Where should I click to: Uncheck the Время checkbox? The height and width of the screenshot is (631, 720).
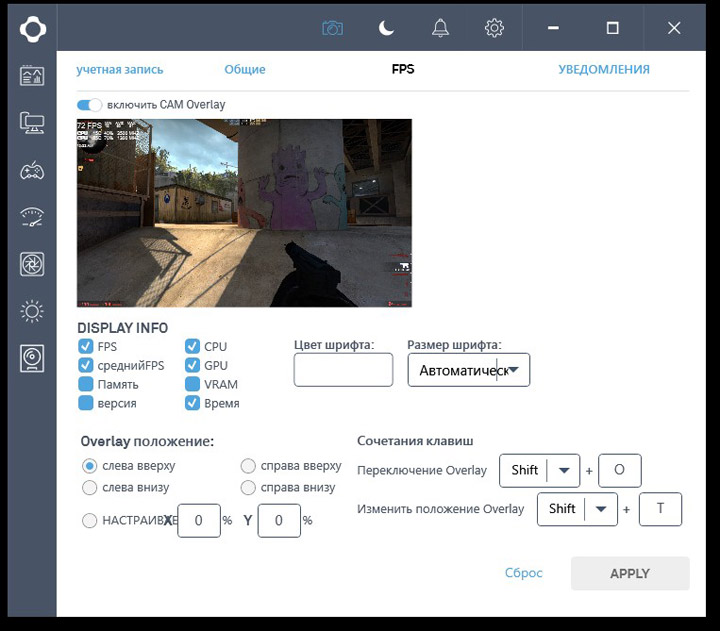click(192, 403)
